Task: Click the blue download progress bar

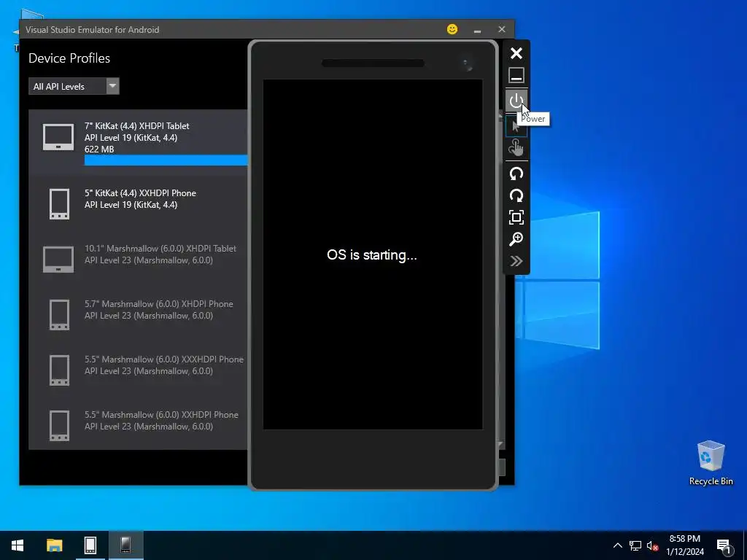Action: [166, 160]
